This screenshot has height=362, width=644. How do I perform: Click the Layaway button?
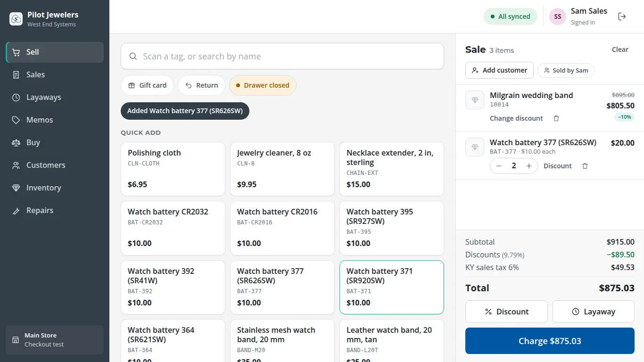pyautogui.click(x=594, y=312)
